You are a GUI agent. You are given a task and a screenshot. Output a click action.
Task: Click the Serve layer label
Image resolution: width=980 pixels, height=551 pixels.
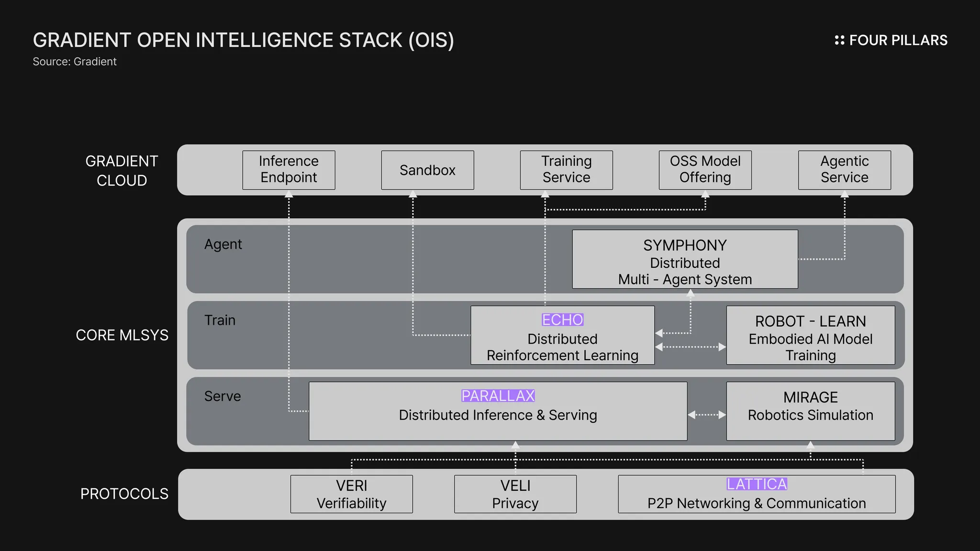click(x=222, y=396)
